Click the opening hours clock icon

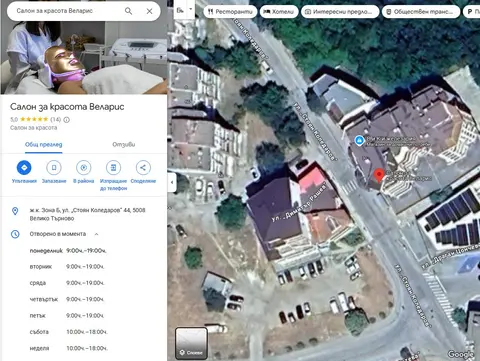[15, 234]
